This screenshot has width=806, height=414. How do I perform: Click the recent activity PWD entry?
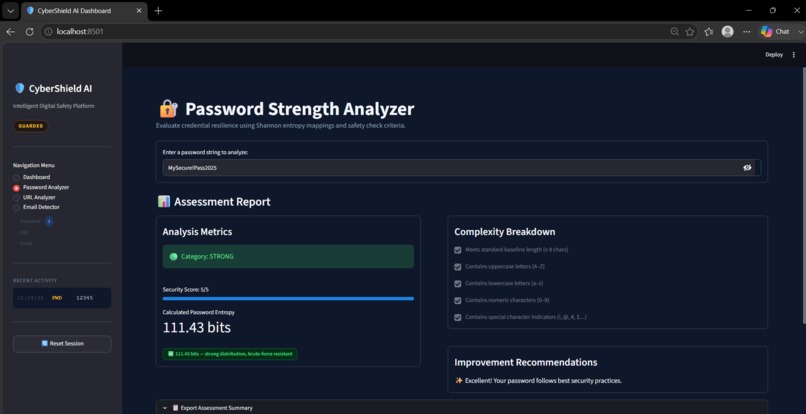pos(62,298)
